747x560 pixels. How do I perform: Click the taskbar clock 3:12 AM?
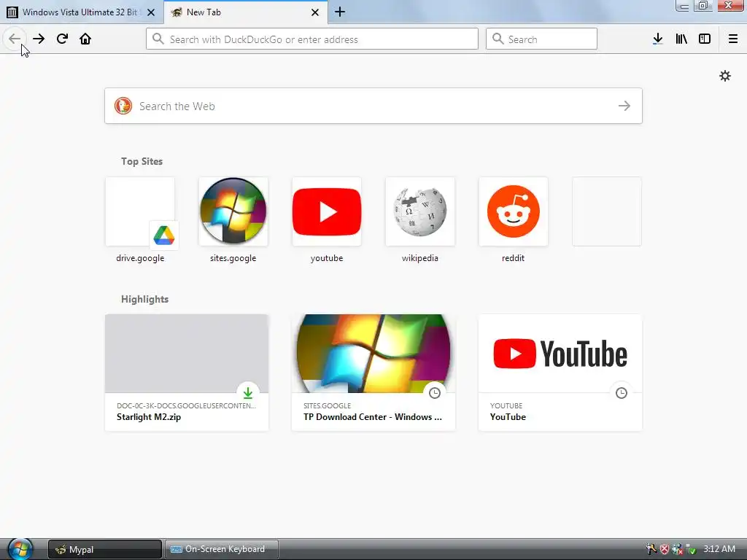[x=719, y=549]
